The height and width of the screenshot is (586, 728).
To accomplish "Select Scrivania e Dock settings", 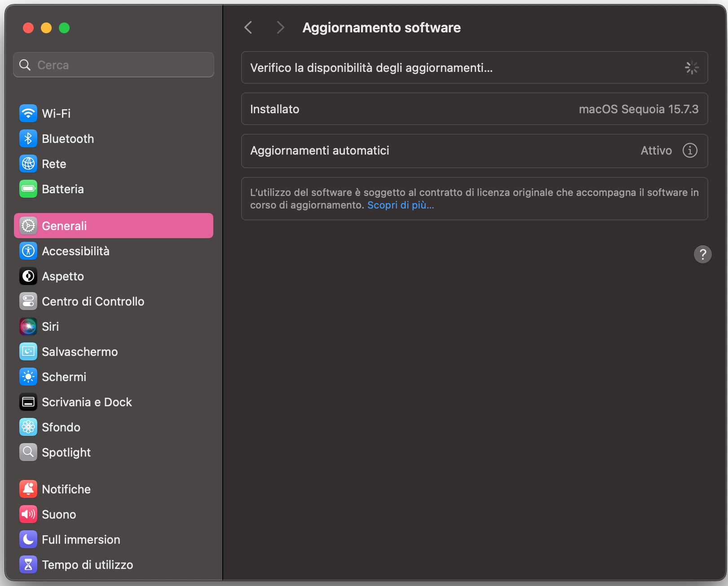I will (x=87, y=402).
